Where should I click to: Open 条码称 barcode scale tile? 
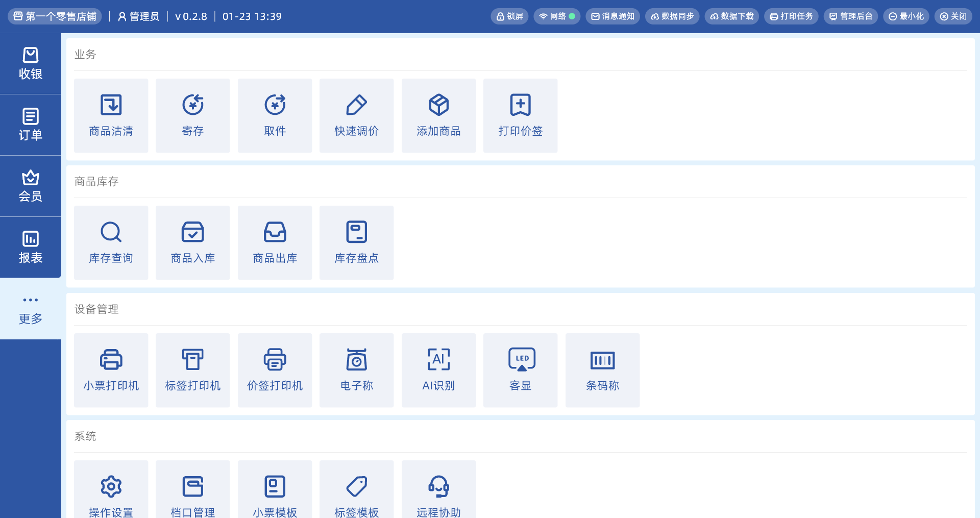pyautogui.click(x=602, y=370)
